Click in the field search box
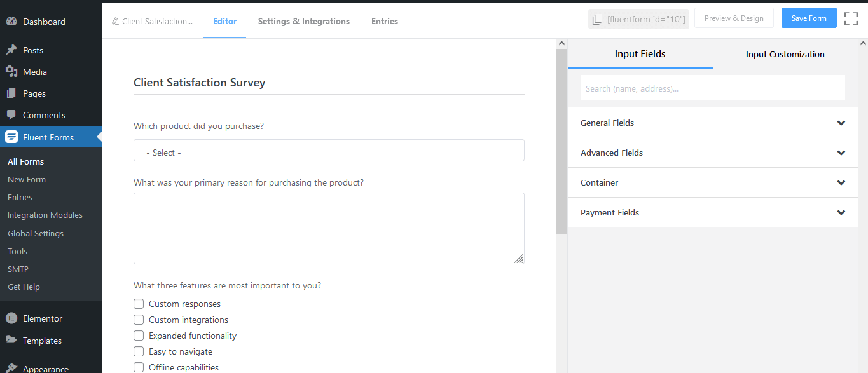Viewport: 868px width, 373px height. (x=713, y=88)
